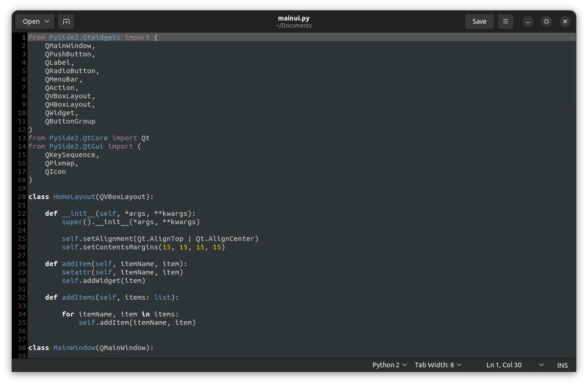Click line number 20 in the gutter

(22, 197)
